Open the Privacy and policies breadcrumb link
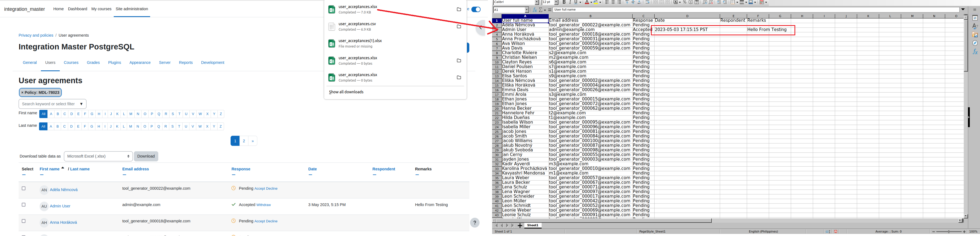Image resolution: width=980 pixels, height=236 pixels. click(x=36, y=35)
